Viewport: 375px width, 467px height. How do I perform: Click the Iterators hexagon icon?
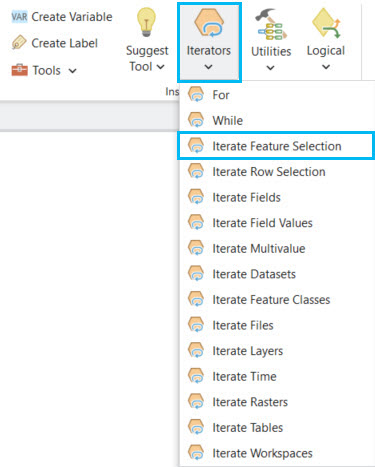[x=209, y=22]
